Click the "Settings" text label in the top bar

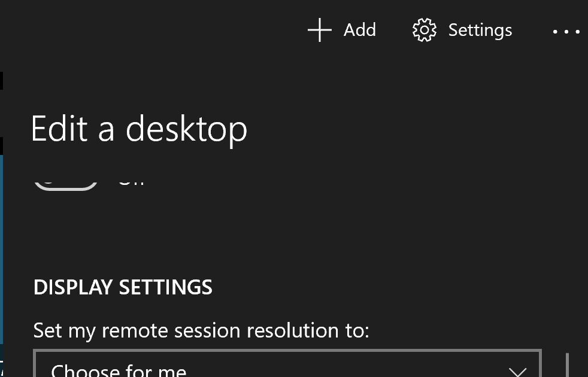tap(480, 30)
